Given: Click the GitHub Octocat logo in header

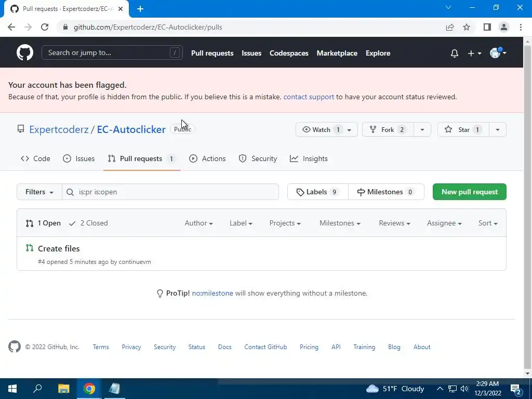Looking at the screenshot, I should point(25,52).
